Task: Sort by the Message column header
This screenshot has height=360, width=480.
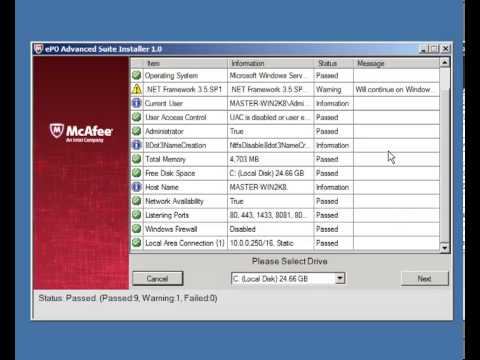Action: click(396, 63)
